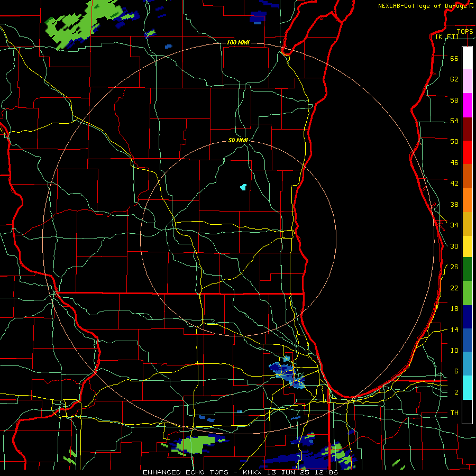Click the '42' scale value
This screenshot has width=476, height=476.
coord(454,183)
